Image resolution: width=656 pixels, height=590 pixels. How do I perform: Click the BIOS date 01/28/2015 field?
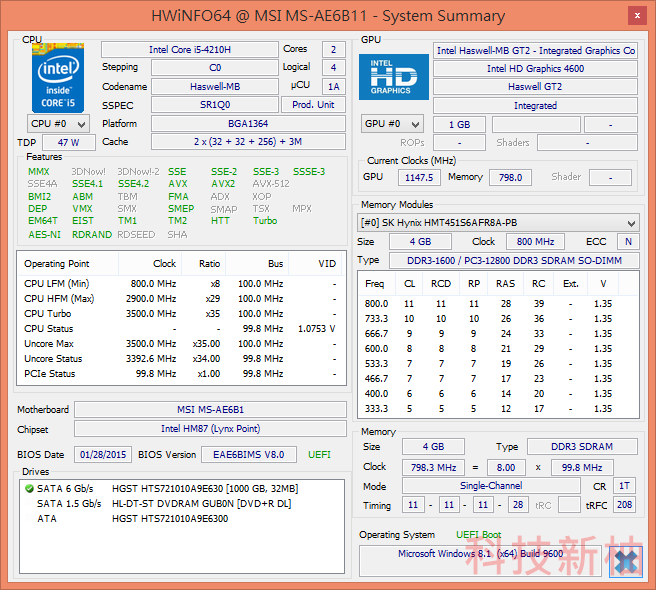point(103,454)
